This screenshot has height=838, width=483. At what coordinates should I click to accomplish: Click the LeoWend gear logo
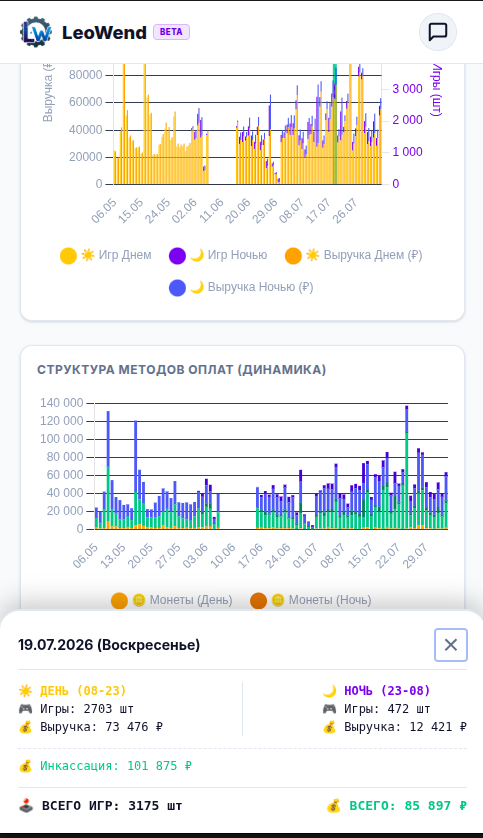tap(36, 32)
